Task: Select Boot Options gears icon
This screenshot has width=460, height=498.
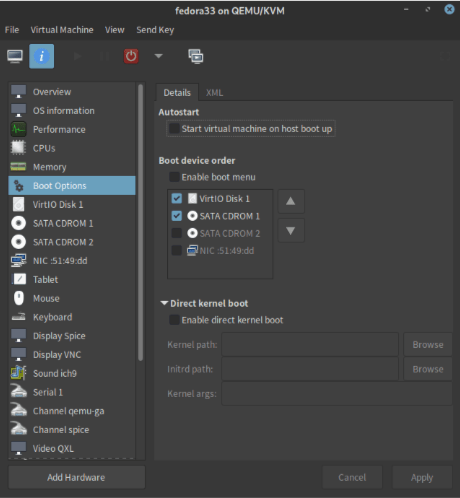Action: [x=19, y=186]
